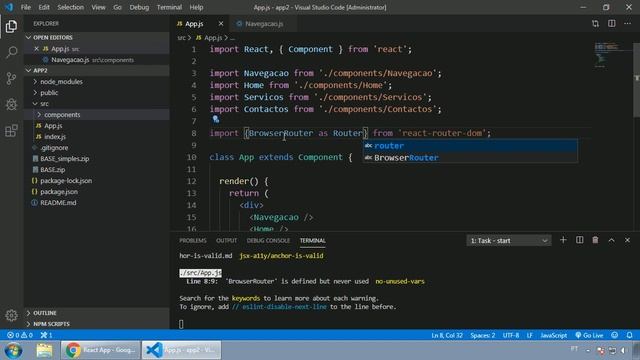Switch to the Output panel tab
Image resolution: width=640 pixels, height=360 pixels.
click(227, 240)
